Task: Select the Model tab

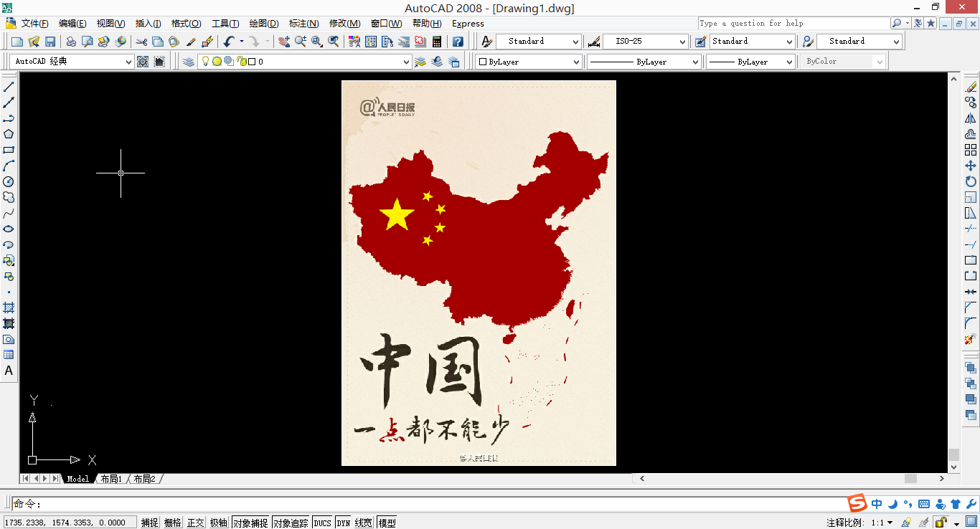Action: pos(77,479)
